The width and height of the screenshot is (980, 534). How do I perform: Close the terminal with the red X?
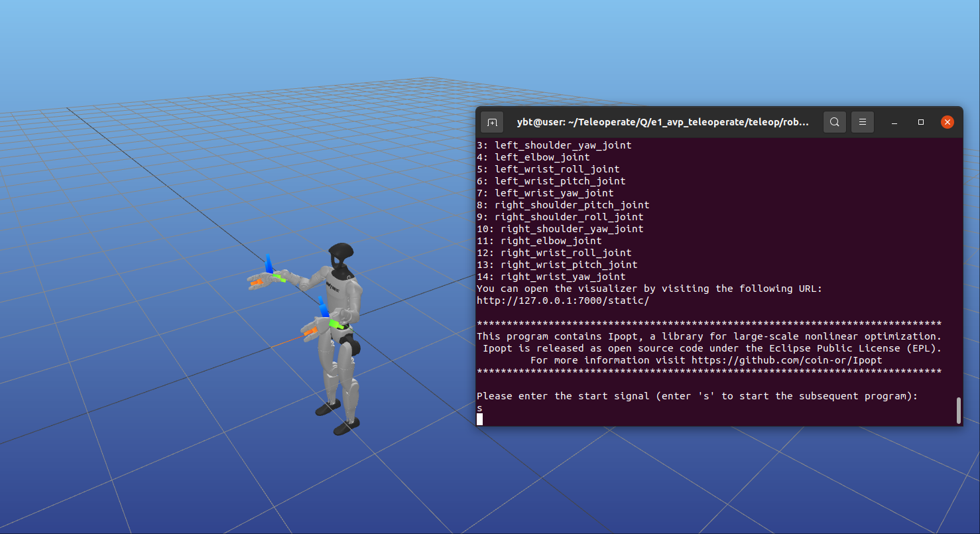click(x=948, y=122)
